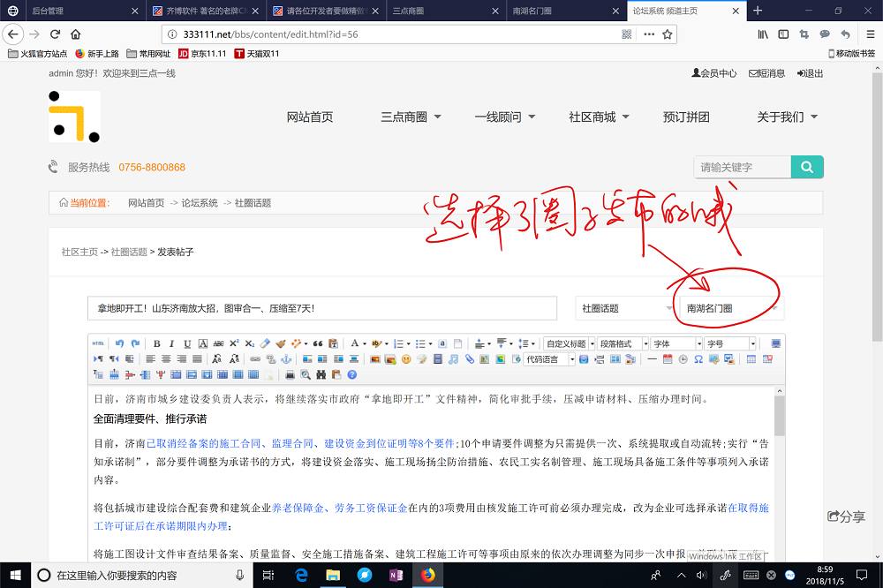Image resolution: width=883 pixels, height=588 pixels.
Task: Open the 字号 font size dropdown
Action: 730,343
